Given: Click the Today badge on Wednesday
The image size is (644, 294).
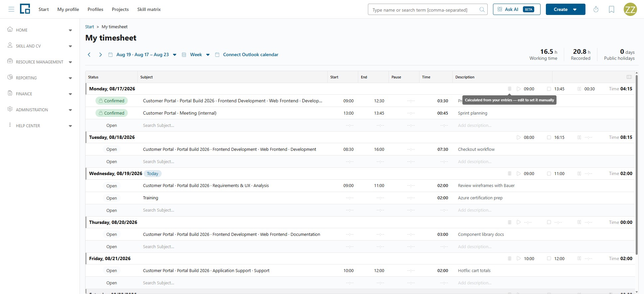Looking at the screenshot, I should click(x=153, y=173).
